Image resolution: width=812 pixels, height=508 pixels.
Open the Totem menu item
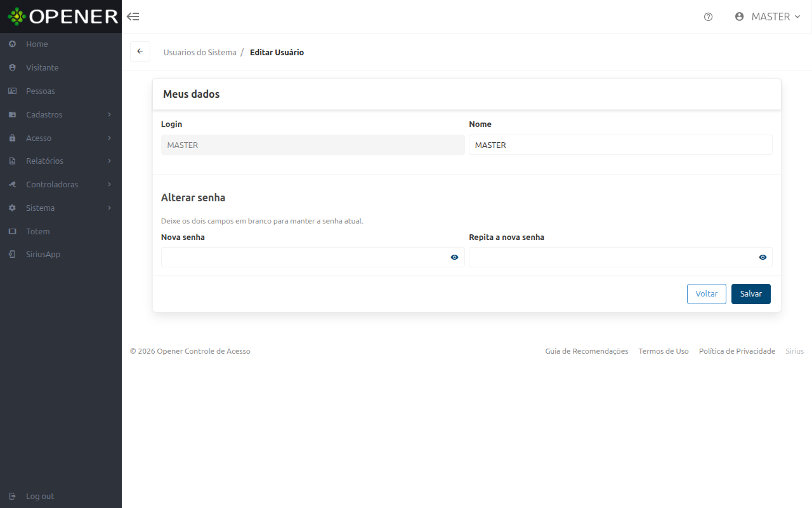61,231
